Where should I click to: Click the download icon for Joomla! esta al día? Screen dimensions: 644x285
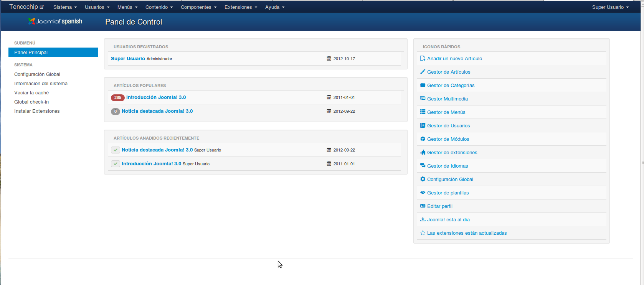(423, 219)
